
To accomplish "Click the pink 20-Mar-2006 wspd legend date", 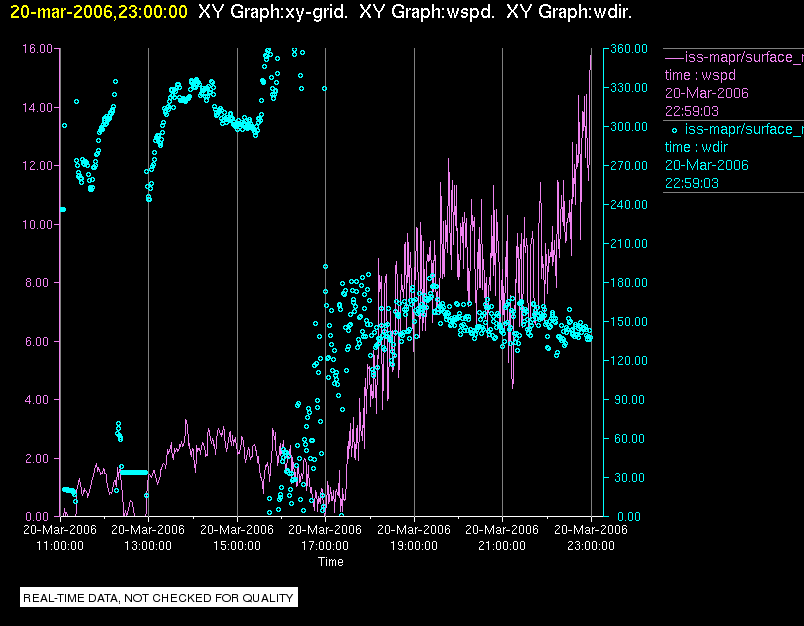I will tap(707, 93).
